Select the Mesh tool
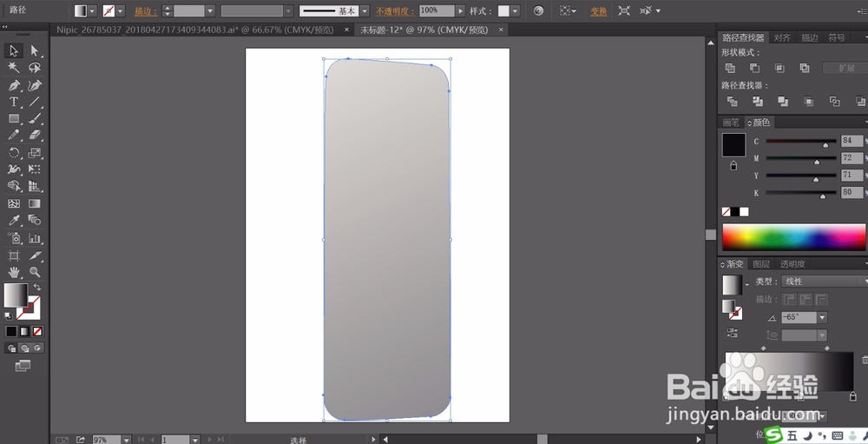 [x=14, y=203]
